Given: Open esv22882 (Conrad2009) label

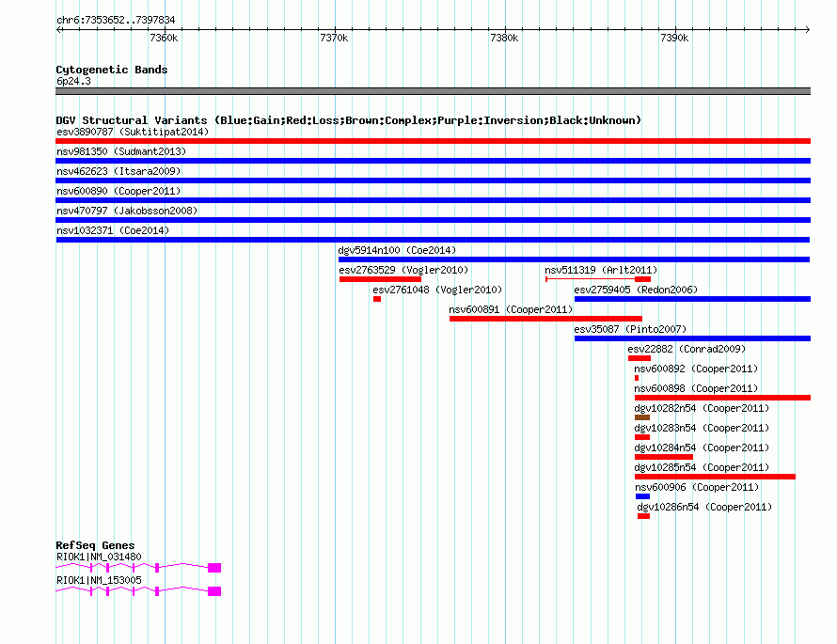Looking at the screenshot, I should click(687, 349).
